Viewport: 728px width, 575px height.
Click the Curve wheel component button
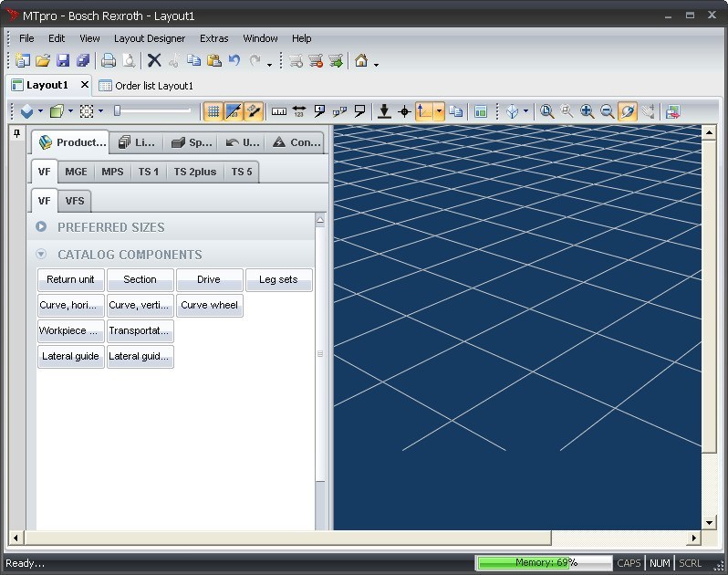pyautogui.click(x=209, y=305)
